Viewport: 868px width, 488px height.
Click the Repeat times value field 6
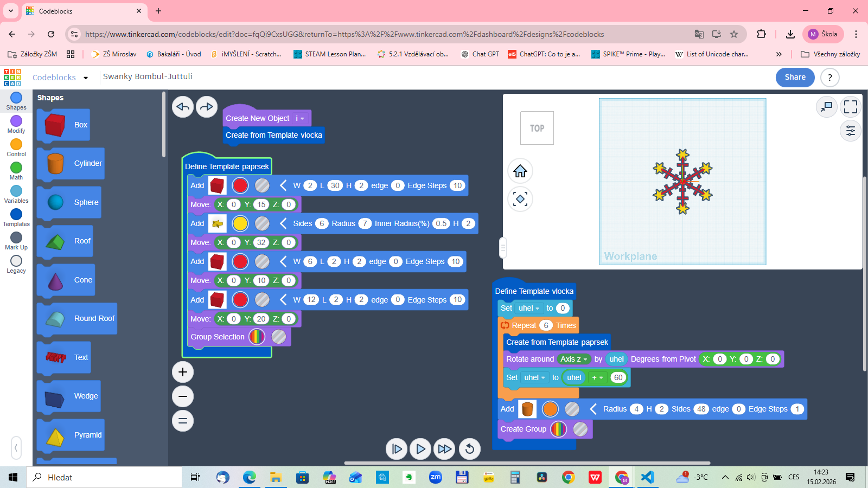(x=546, y=325)
